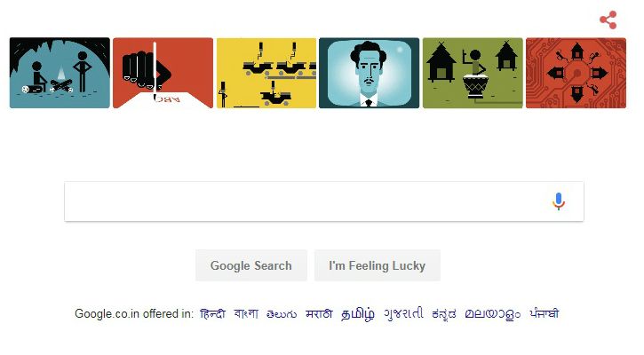This screenshot has width=644, height=355.
Task: Switch language to తెలుగు (Telugu)
Action: click(282, 314)
